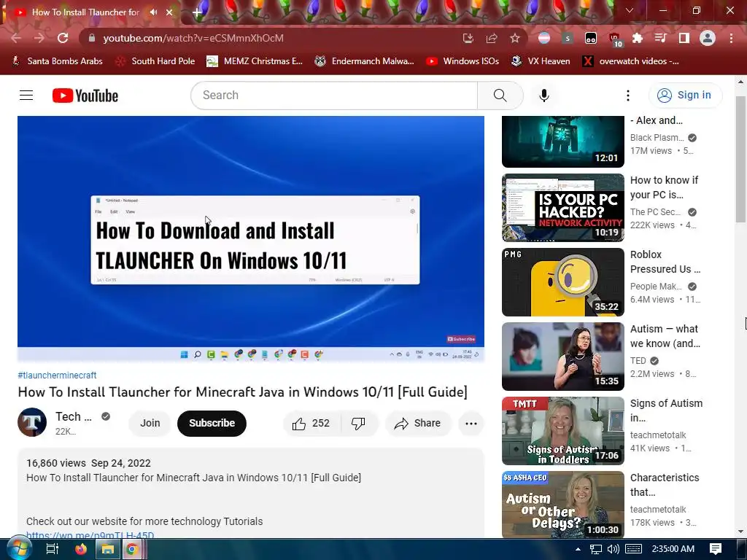Viewport: 747px width, 560px height.
Task: Open the uBlock Origin extension icon
Action: 614,39
